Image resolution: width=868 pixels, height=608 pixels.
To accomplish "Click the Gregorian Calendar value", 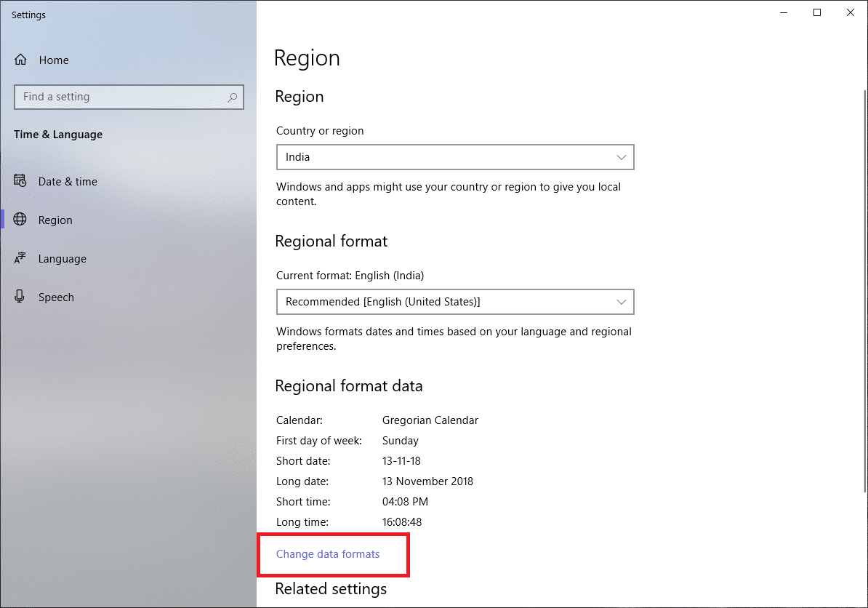I will [x=430, y=420].
